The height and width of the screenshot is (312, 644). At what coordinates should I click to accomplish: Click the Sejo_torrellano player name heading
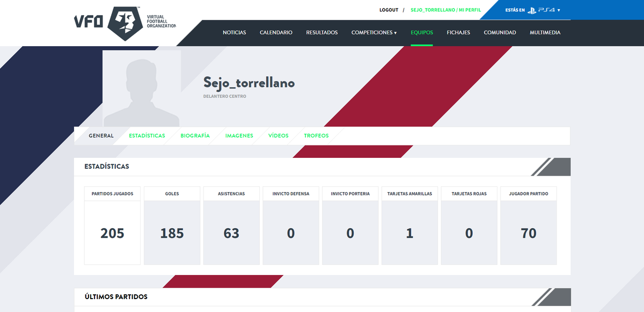(x=249, y=83)
